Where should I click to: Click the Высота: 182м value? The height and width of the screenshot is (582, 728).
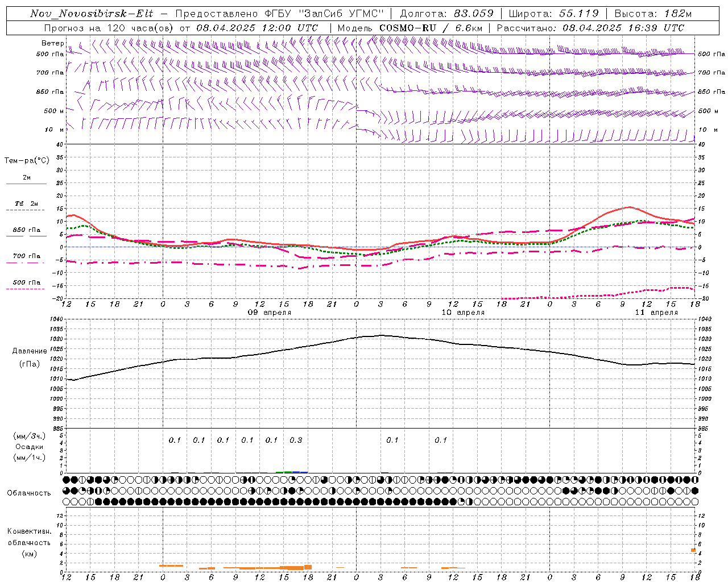point(652,14)
